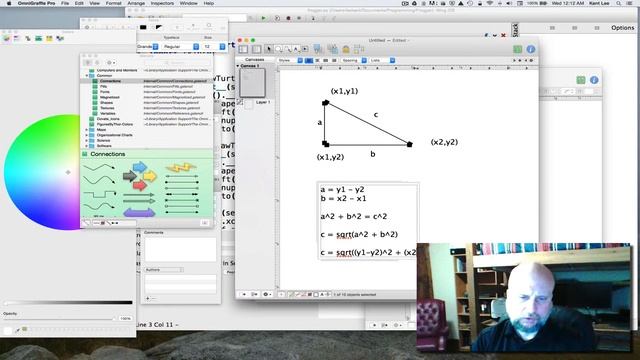Click the Apple menu icon
This screenshot has width=640, height=360.
coord(9,3)
